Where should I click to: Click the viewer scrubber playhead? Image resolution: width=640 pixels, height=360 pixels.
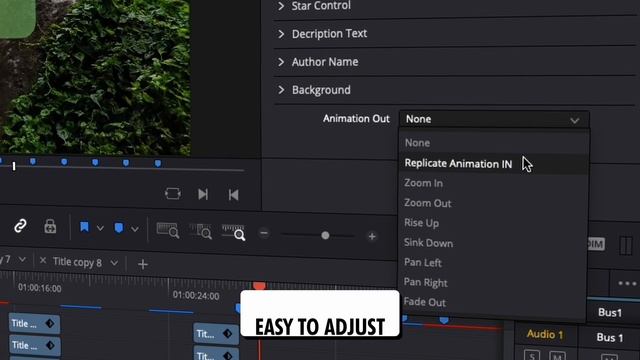14,166
